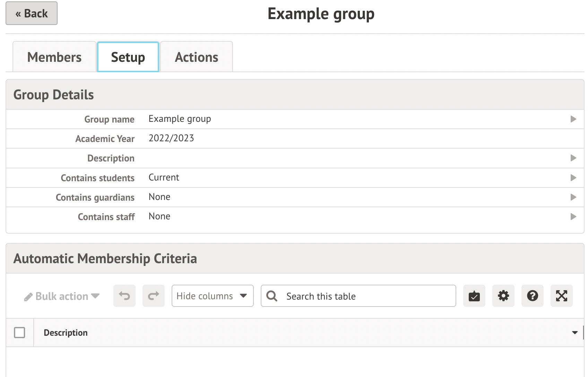Screen dimensions: 588x377
Task: Expand the Contains staff row arrow
Action: pos(573,217)
